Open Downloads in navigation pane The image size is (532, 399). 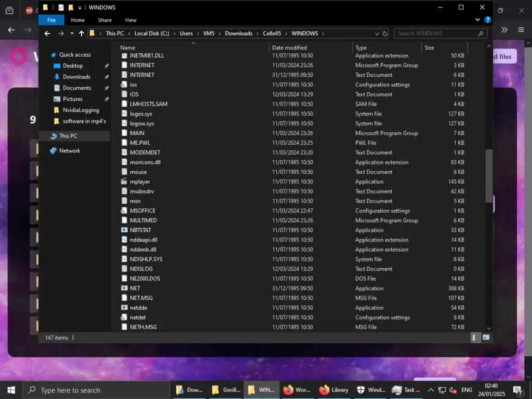point(76,77)
